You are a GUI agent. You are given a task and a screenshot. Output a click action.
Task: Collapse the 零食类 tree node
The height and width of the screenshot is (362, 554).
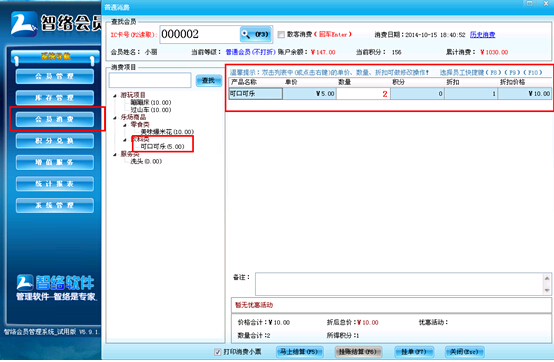[x=125, y=125]
